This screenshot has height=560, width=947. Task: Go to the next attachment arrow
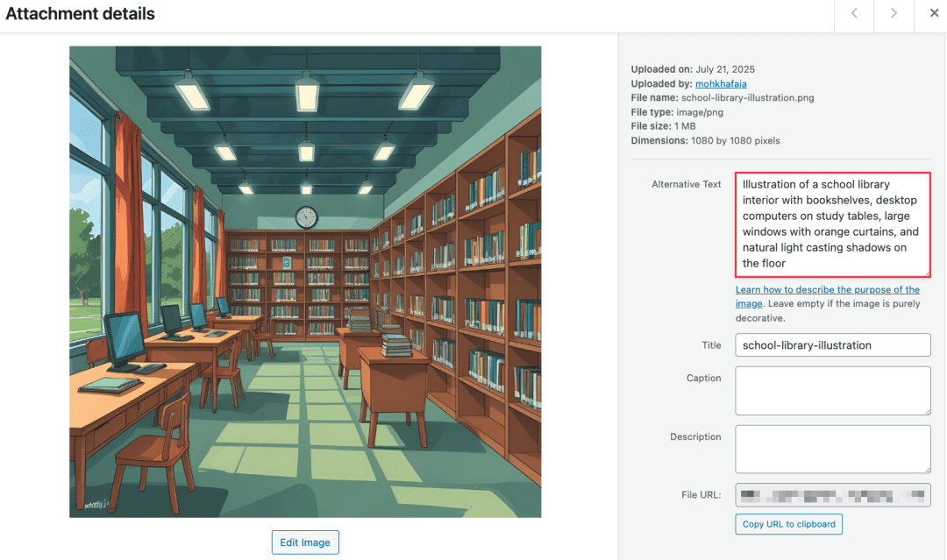[894, 13]
